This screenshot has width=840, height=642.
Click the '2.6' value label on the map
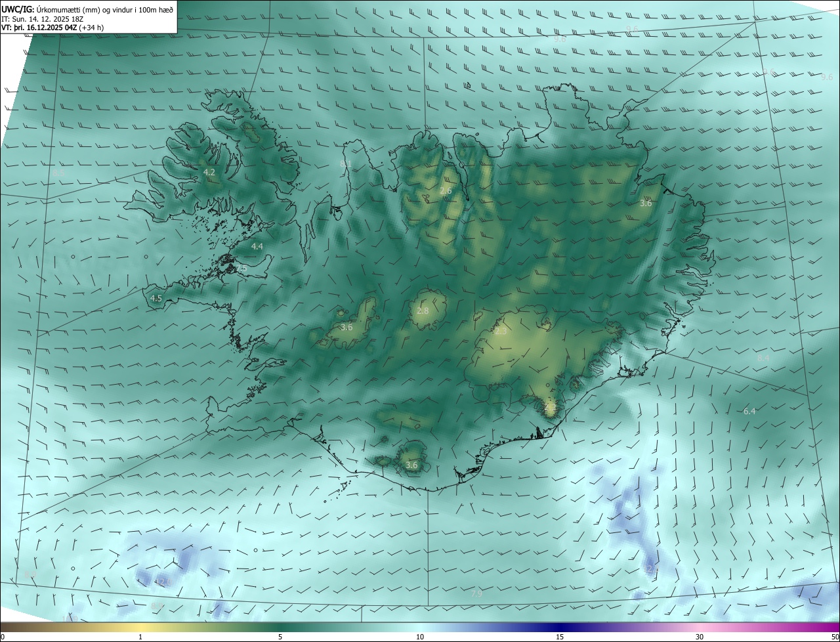tap(446, 191)
